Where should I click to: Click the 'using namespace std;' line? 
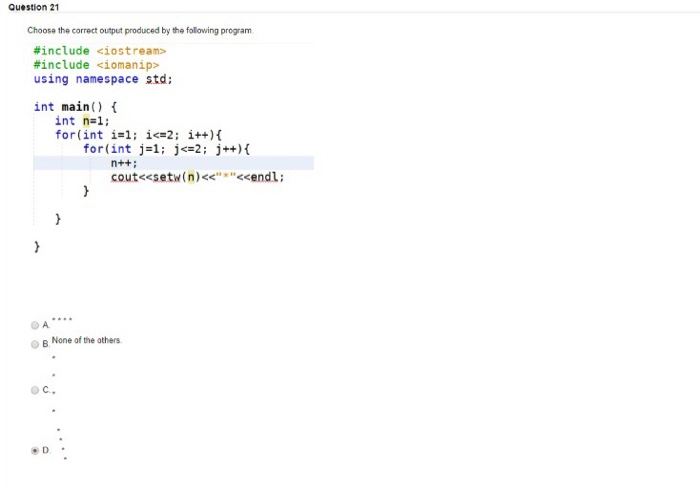click(103, 79)
